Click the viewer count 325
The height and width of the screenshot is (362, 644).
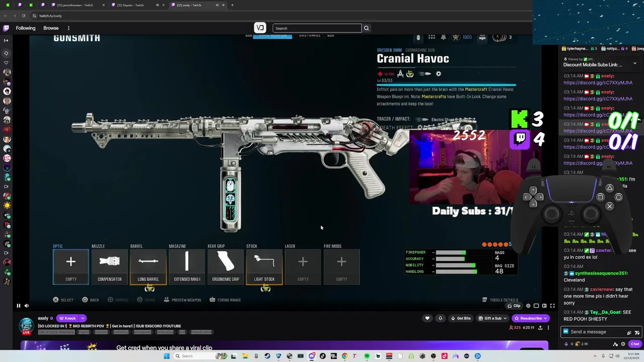pos(515,328)
